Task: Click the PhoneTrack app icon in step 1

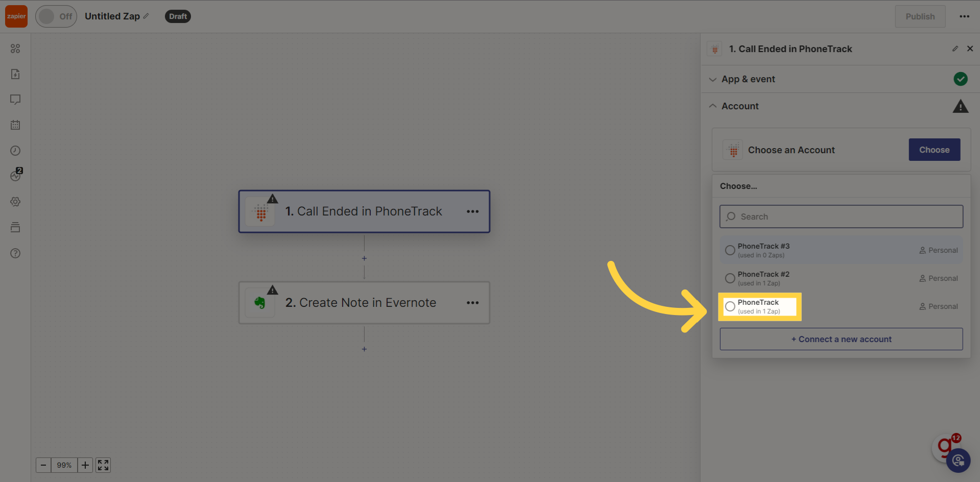Action: 261,212
